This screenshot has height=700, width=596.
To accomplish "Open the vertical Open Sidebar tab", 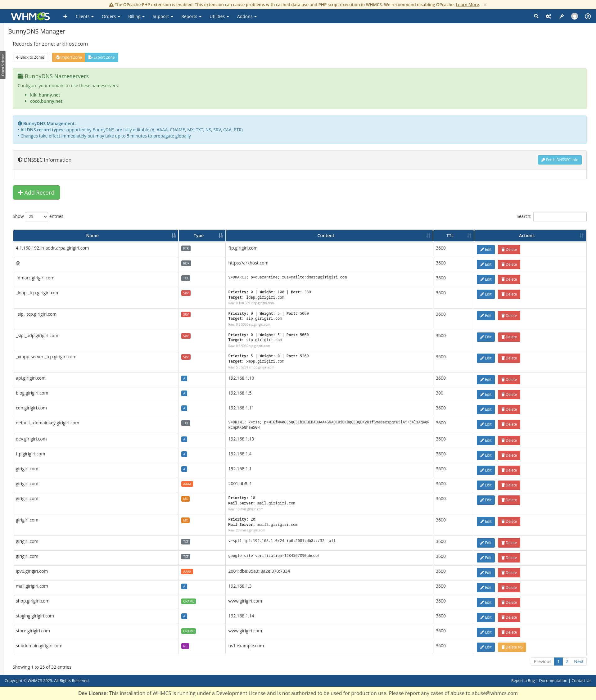I will coord(3,65).
